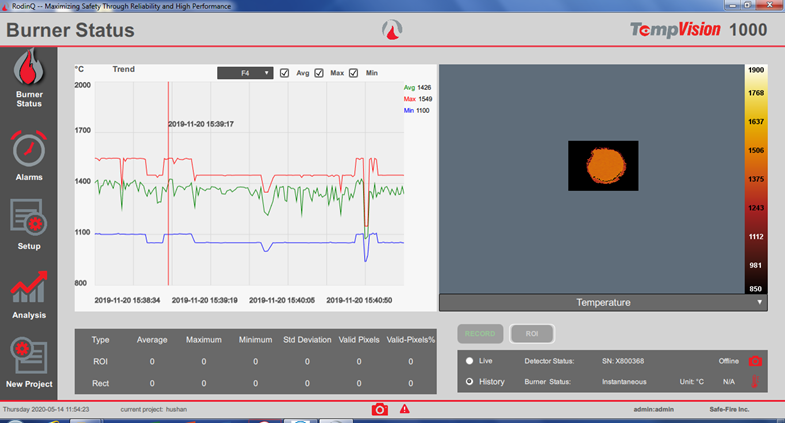Click the Thursday 2020-05-14 date status text
This screenshot has height=423, width=785.
[x=46, y=409]
